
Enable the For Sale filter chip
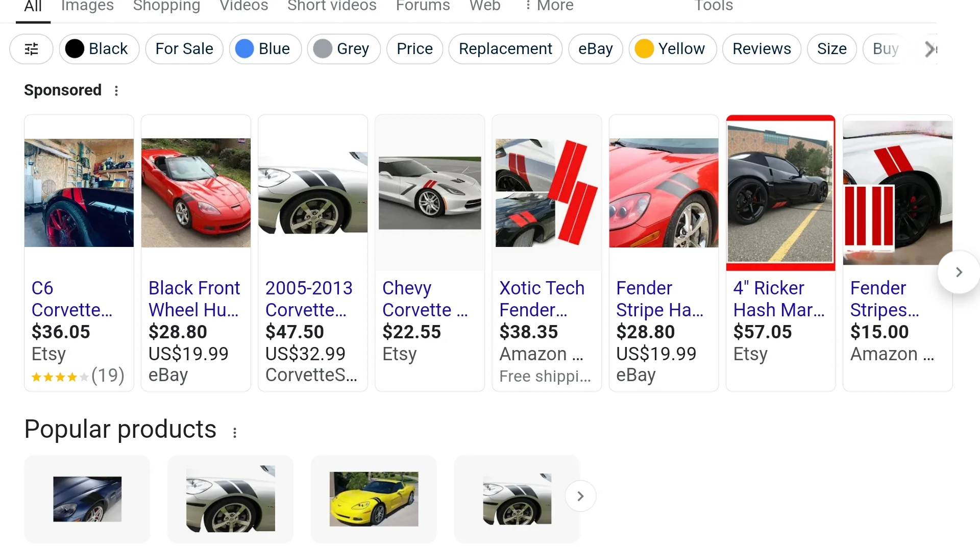click(x=184, y=49)
